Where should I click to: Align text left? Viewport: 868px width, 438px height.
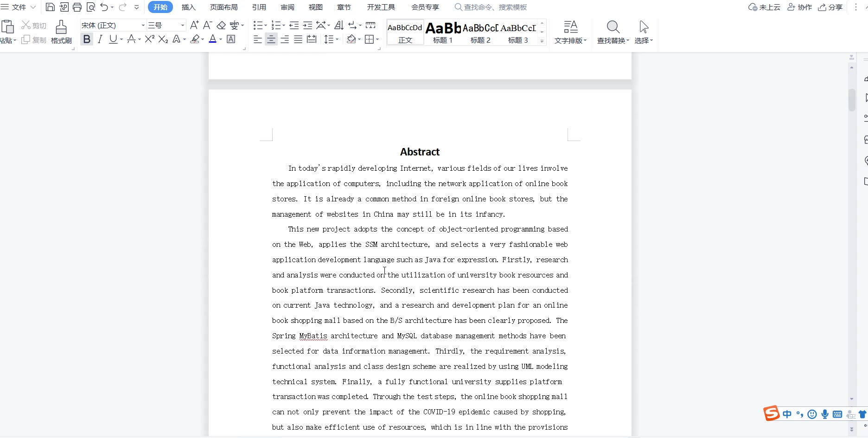point(258,39)
